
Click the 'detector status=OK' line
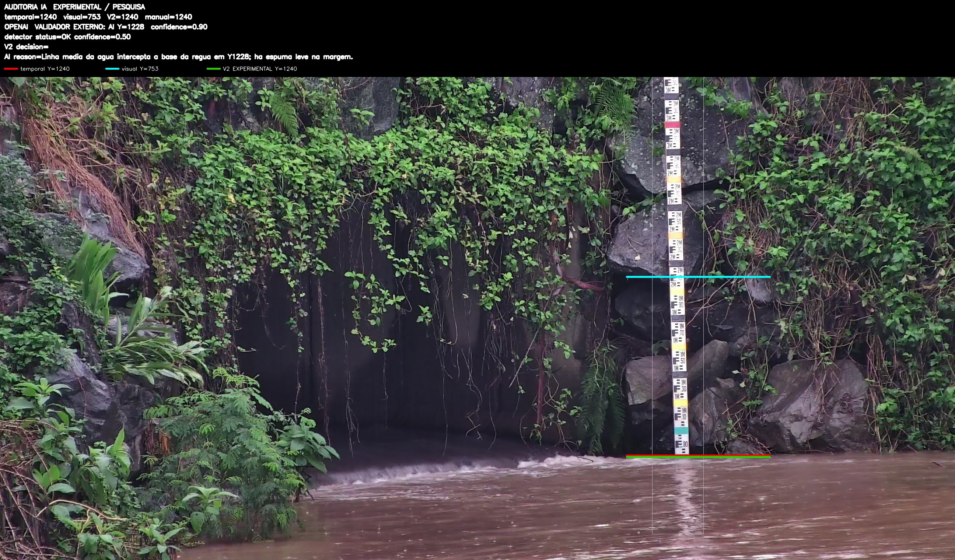click(x=67, y=37)
